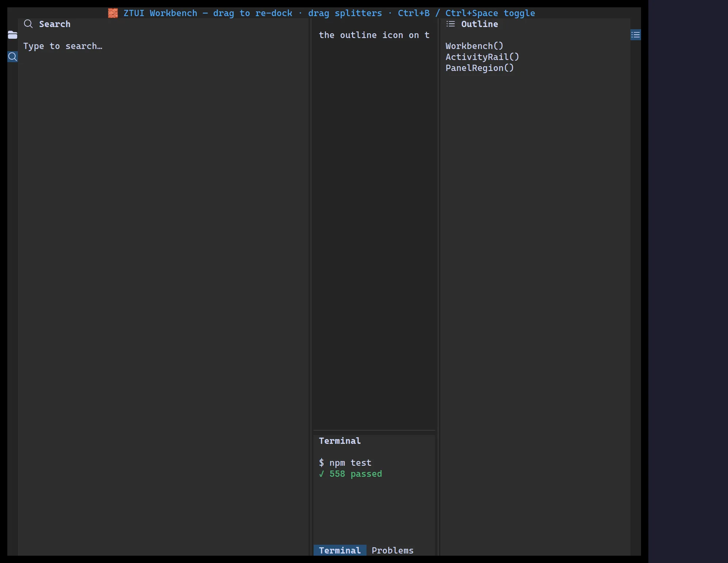Image resolution: width=728 pixels, height=563 pixels.
Task: Click the brick icon in the title bar
Action: coord(113,13)
